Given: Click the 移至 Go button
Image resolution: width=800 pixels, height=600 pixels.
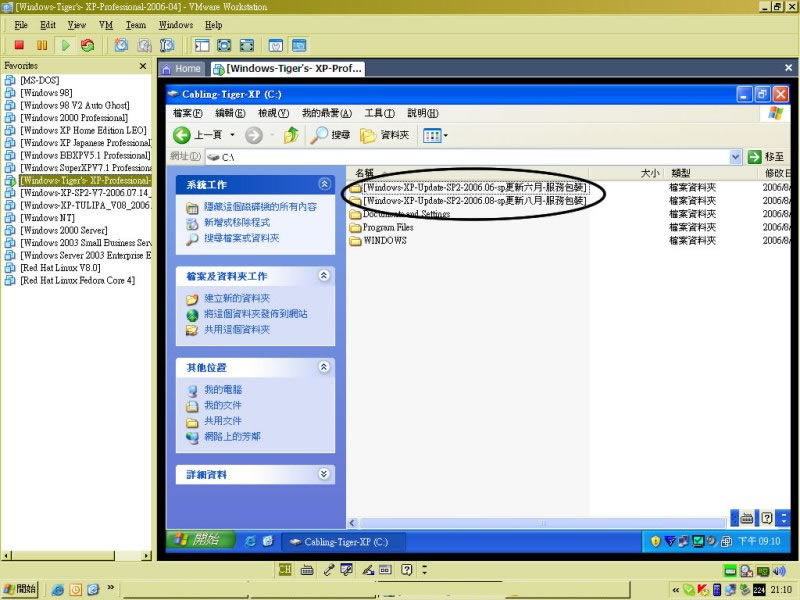Looking at the screenshot, I should pos(766,157).
